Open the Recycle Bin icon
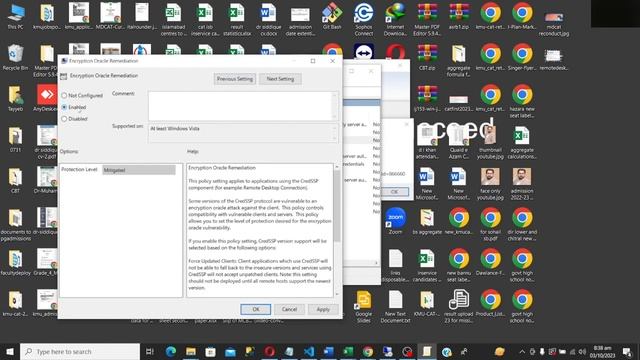This screenshot has height=360, width=640. [16, 57]
